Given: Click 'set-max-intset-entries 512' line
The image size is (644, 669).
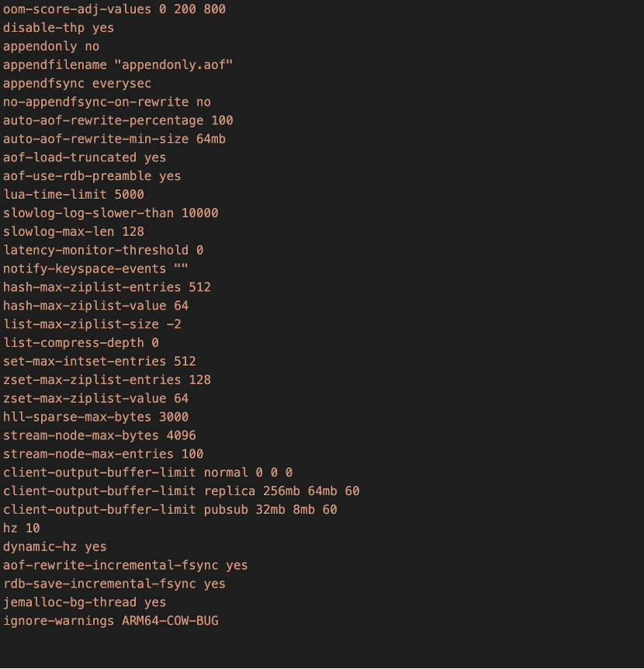Looking at the screenshot, I should click(99, 362).
